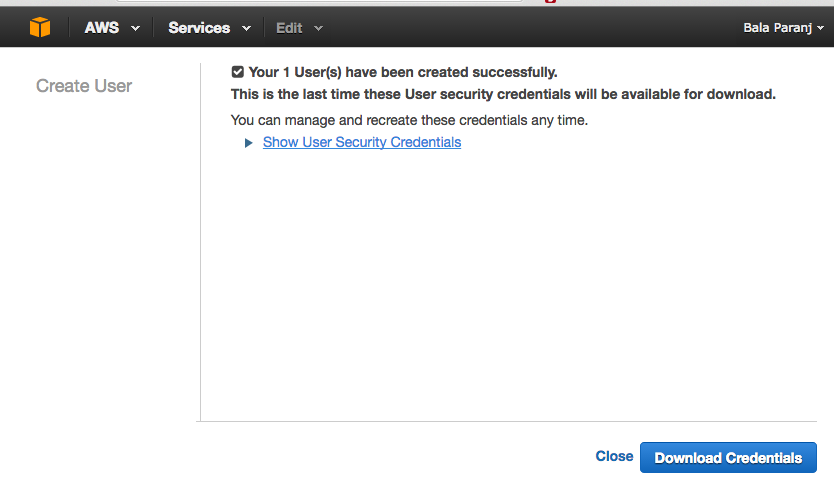Click the last-time credentials warning text
This screenshot has width=834, height=490.
503,95
